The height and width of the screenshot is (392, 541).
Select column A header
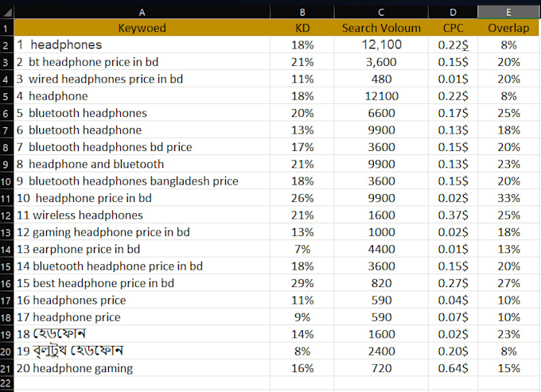pyautogui.click(x=142, y=13)
